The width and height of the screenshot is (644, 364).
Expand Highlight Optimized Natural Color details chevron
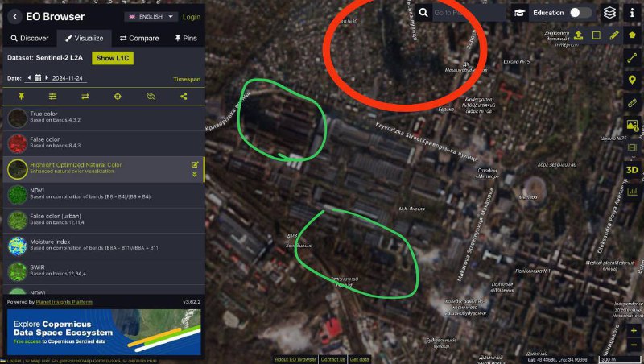point(195,175)
